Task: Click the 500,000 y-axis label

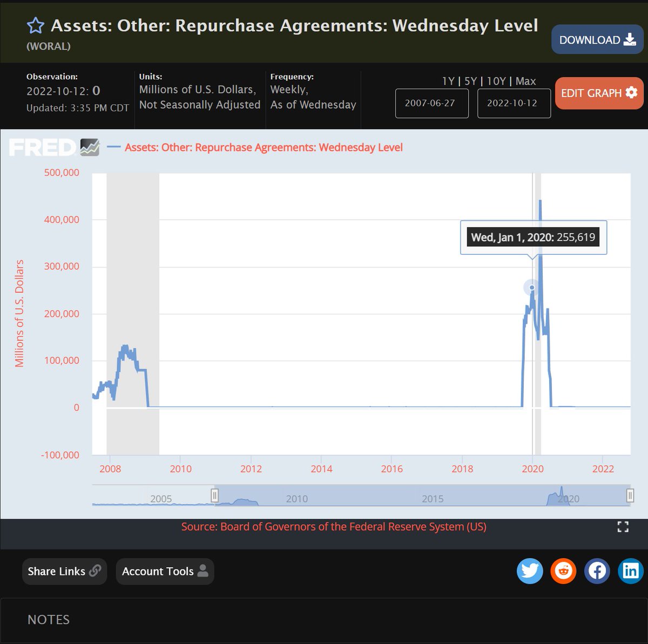Action: 62,173
